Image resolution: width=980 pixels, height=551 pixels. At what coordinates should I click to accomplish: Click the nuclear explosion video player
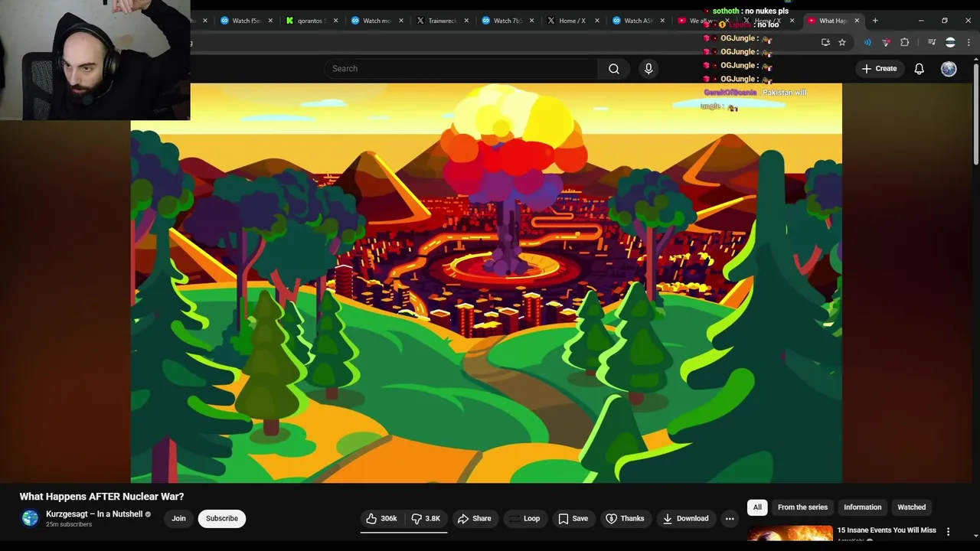[x=486, y=283]
